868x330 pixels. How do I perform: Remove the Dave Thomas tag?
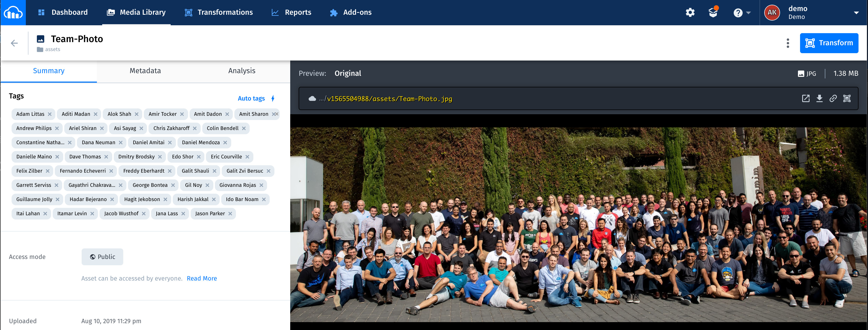click(106, 157)
